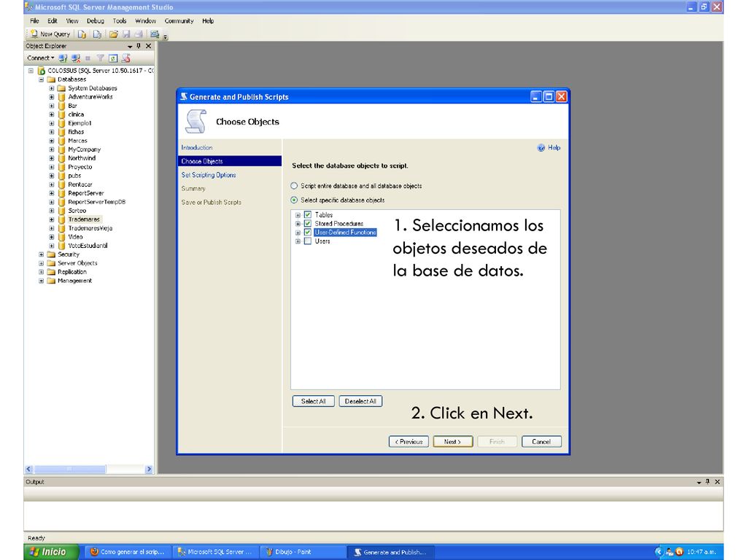This screenshot has height=560, width=747.
Task: Collapse the Databases folder node
Action: (x=42, y=79)
